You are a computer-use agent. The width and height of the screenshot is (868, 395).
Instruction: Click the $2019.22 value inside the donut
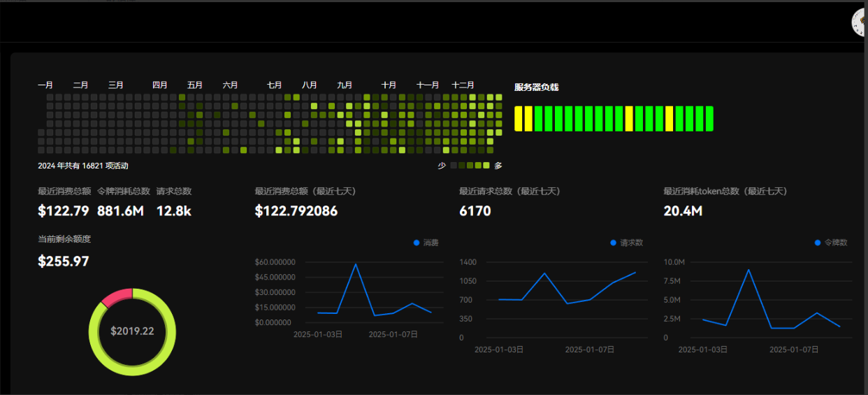point(132,331)
